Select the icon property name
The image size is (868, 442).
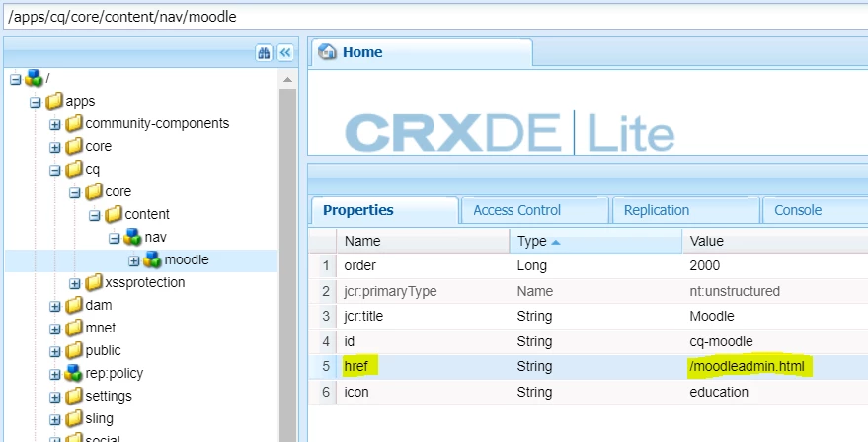(x=355, y=392)
